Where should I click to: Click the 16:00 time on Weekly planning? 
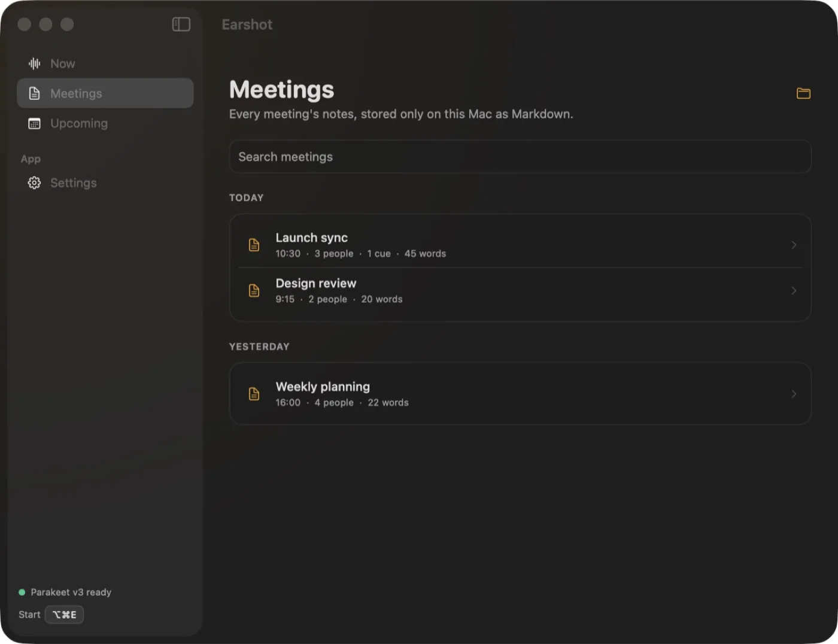(x=288, y=403)
